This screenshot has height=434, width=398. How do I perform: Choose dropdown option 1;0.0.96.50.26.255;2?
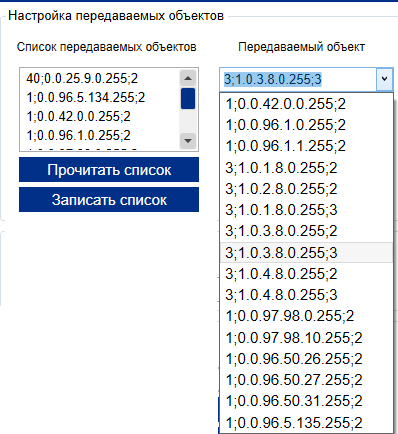(x=306, y=359)
